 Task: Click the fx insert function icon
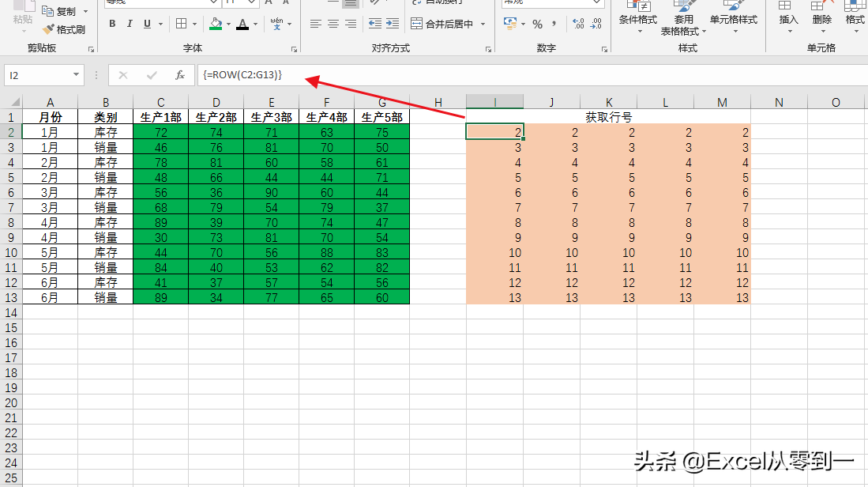coord(180,75)
